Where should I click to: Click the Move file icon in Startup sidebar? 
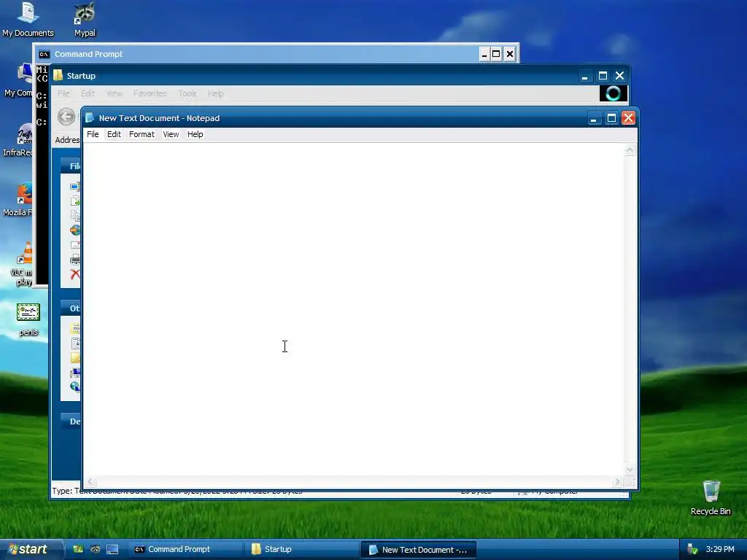click(75, 201)
